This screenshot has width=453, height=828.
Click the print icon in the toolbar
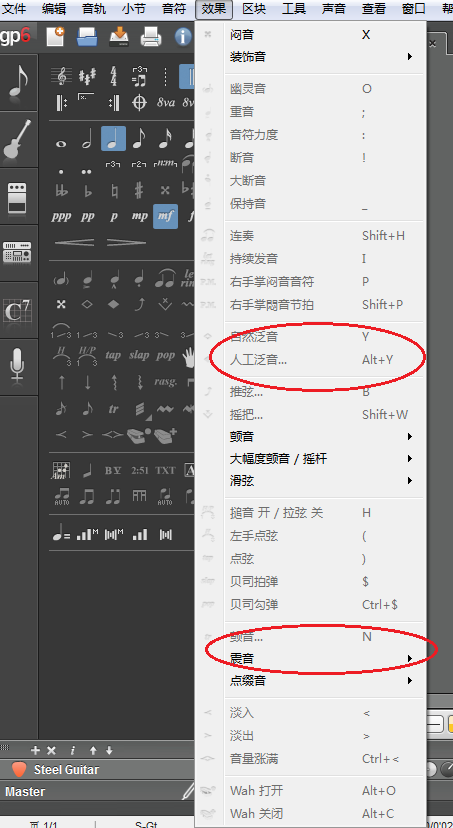click(150, 36)
